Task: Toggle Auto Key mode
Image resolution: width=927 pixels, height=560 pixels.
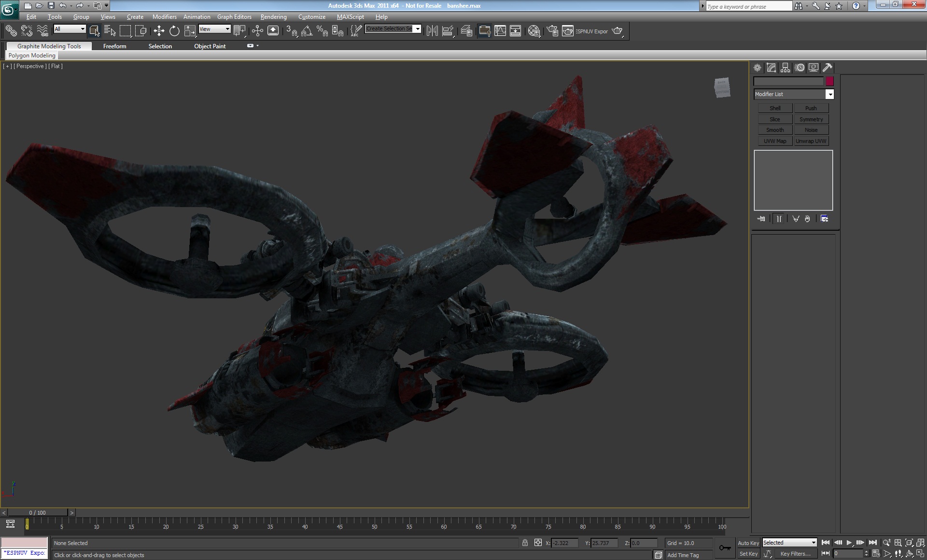Action: (x=748, y=543)
